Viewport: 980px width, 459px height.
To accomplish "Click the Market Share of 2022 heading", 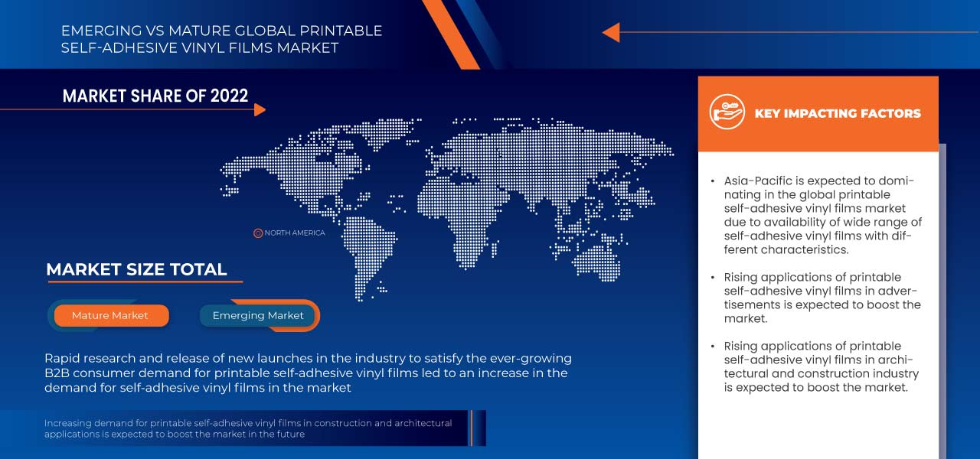I will (x=155, y=96).
